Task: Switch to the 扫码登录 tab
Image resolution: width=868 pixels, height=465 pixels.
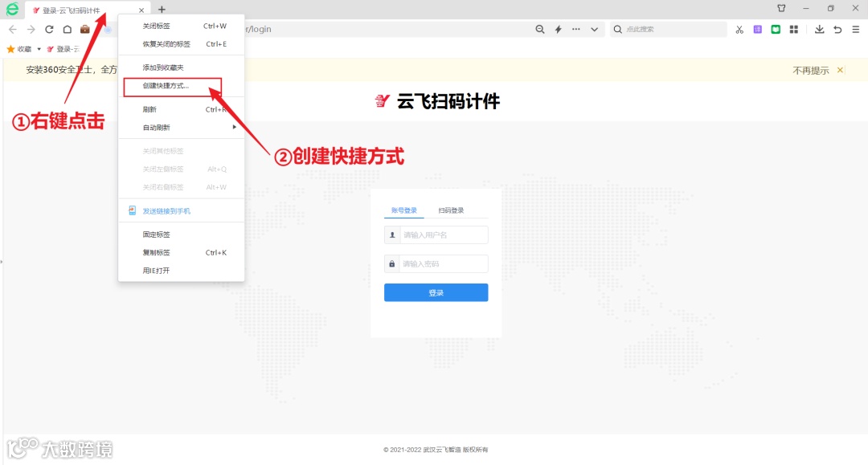Action: (451, 210)
